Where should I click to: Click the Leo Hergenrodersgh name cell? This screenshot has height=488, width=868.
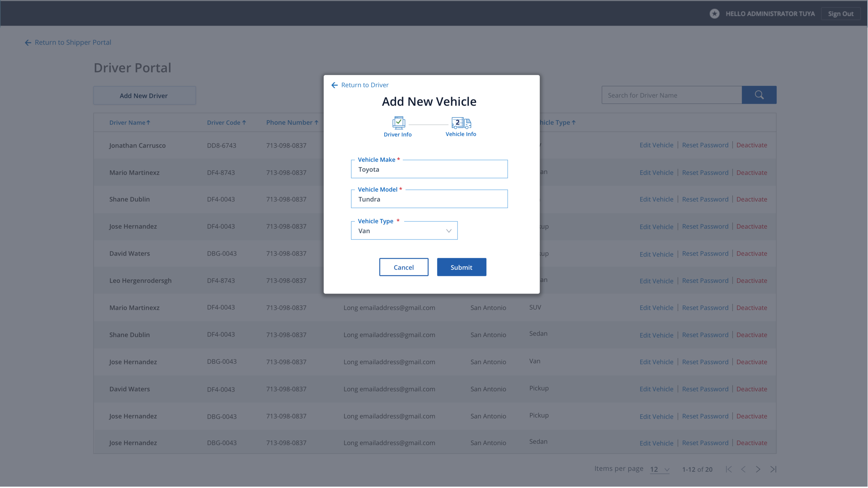140,281
